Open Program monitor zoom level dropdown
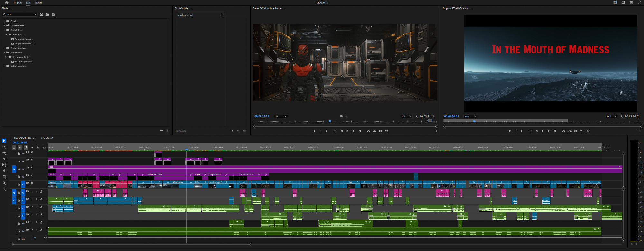This screenshot has height=251, width=644. click(470, 116)
